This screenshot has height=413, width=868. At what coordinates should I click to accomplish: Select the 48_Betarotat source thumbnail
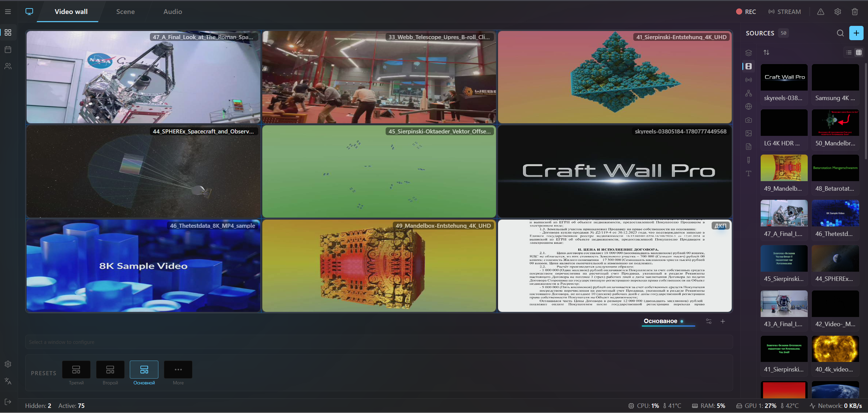[835, 168]
